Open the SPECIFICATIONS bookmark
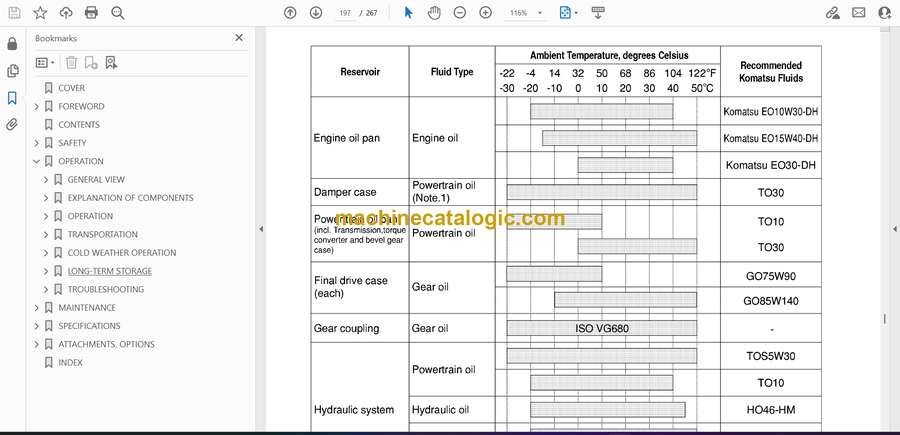 tap(89, 326)
